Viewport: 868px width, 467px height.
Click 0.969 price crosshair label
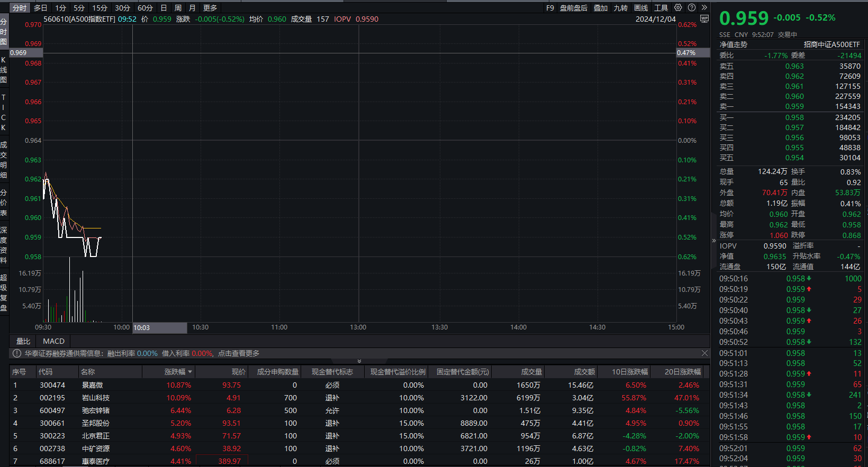(x=26, y=52)
